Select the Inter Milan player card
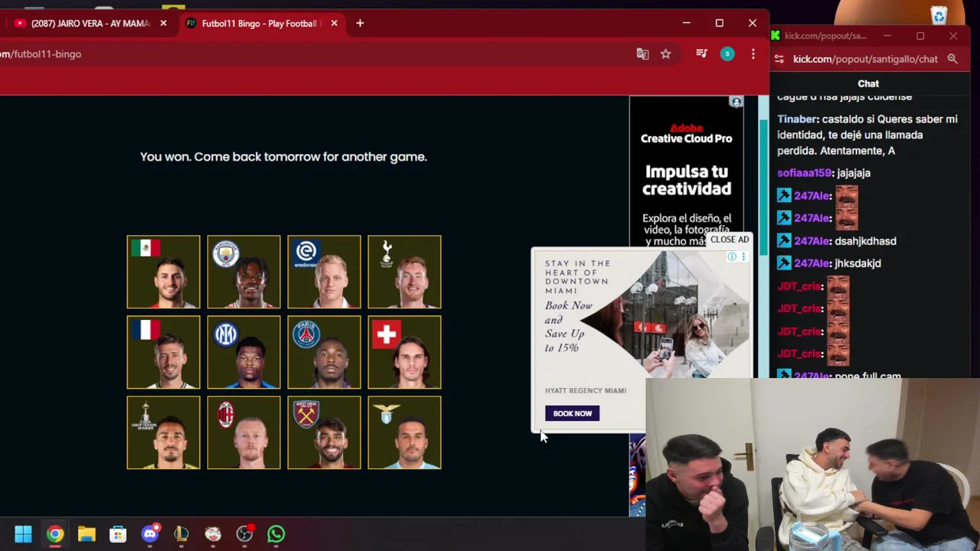The width and height of the screenshot is (980, 551). tap(243, 352)
